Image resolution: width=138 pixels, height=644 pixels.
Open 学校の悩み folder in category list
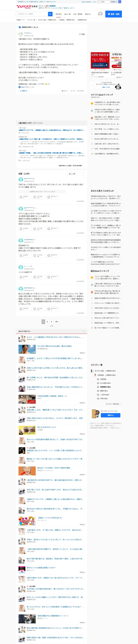click(102, 399)
